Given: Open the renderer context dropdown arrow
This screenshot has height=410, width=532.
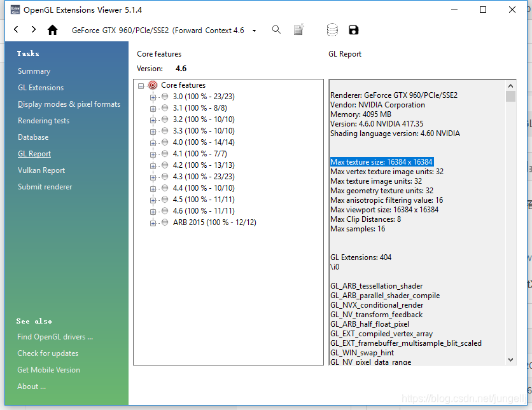Looking at the screenshot, I should [x=254, y=31].
